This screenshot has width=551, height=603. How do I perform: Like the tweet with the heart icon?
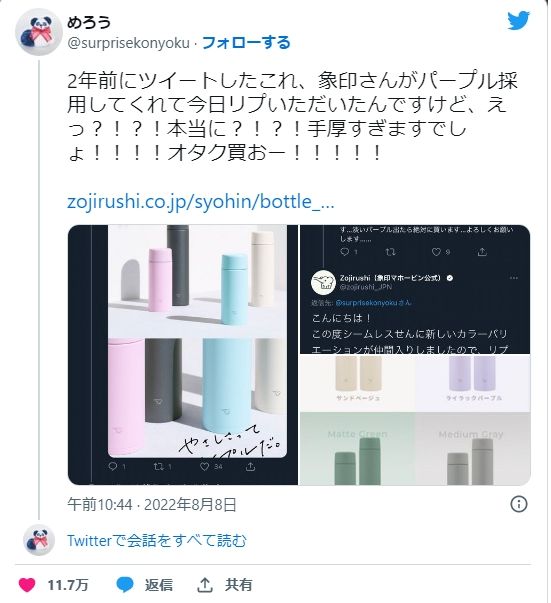(27, 585)
